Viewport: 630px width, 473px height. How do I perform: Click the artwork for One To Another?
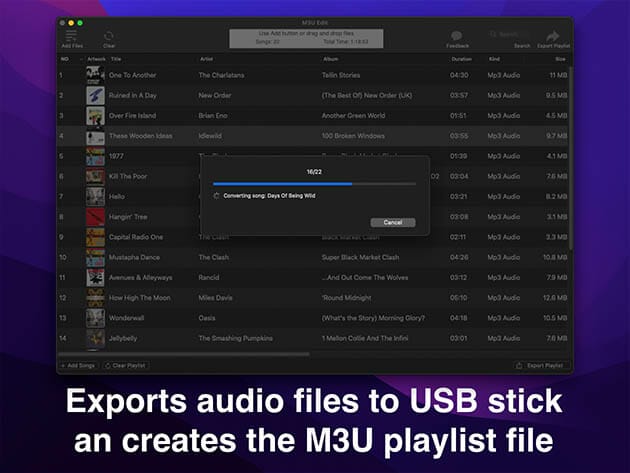pos(95,75)
